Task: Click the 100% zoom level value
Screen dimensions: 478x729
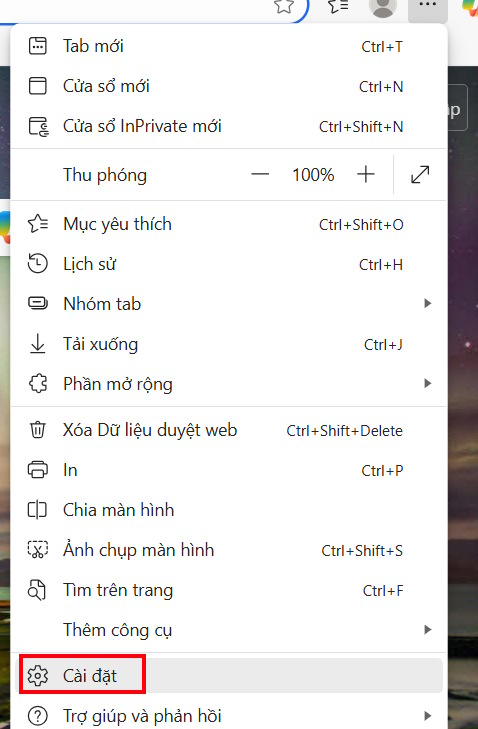Action: (313, 175)
